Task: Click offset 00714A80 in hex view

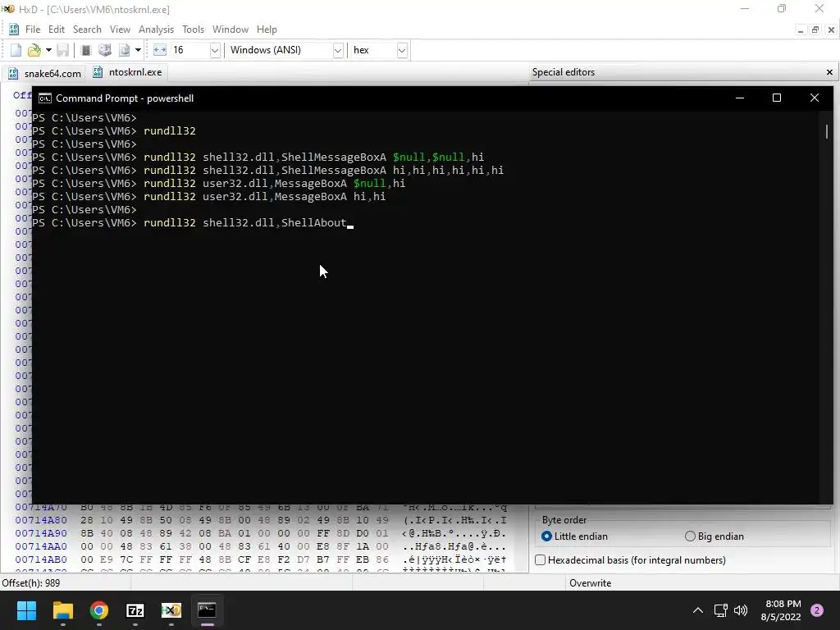Action: pyautogui.click(x=41, y=520)
